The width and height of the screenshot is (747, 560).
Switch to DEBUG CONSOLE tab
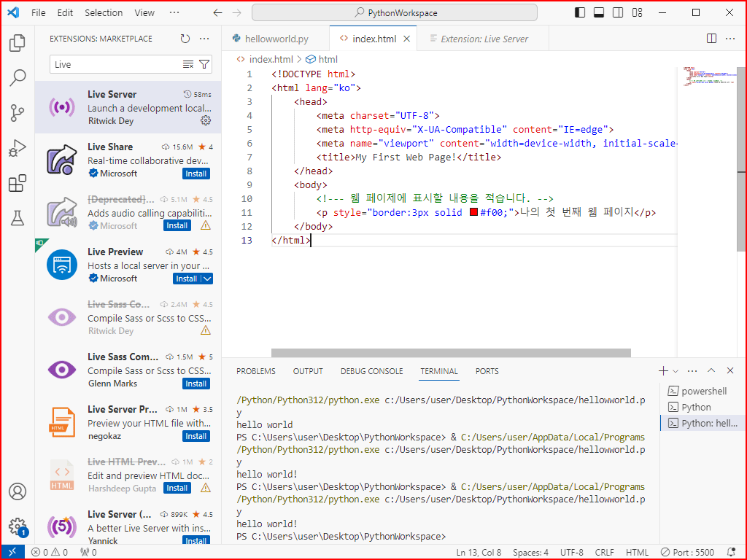[371, 371]
